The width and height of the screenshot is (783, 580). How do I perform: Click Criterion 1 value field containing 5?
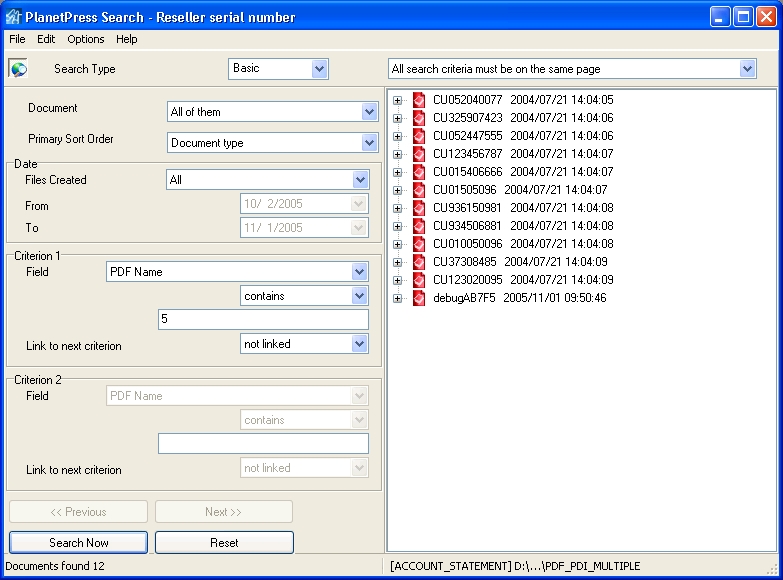pos(263,319)
